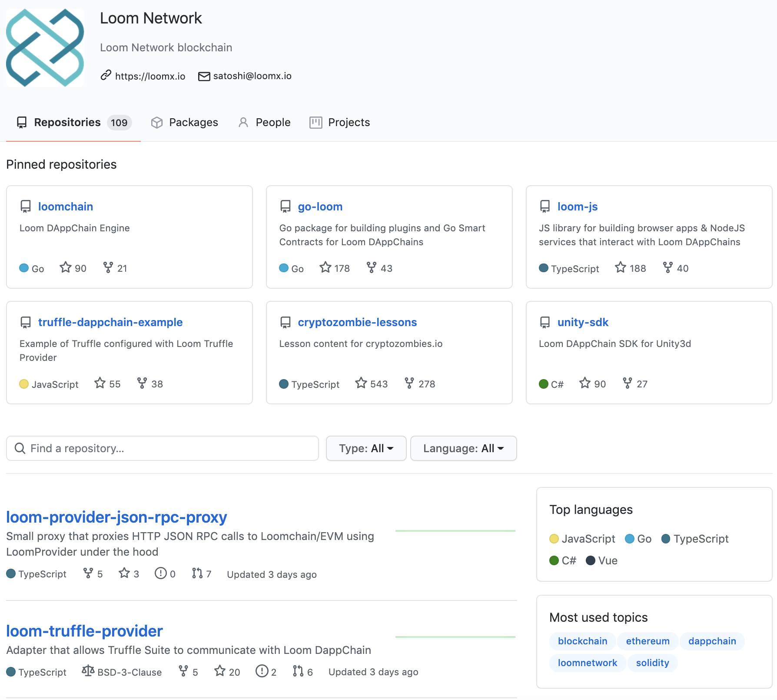Click the pull request icon for loom-provider-json-rpc-proxy

[x=197, y=573]
